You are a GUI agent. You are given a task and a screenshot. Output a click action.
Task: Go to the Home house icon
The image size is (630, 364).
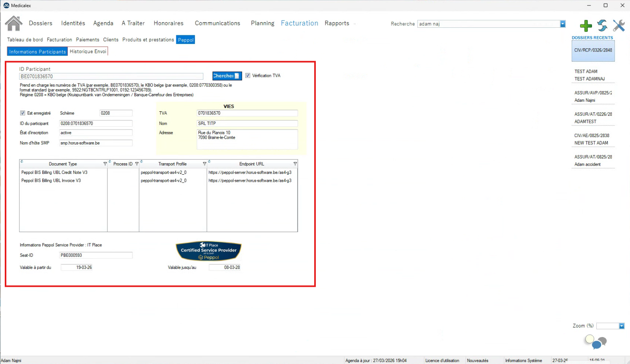[14, 23]
